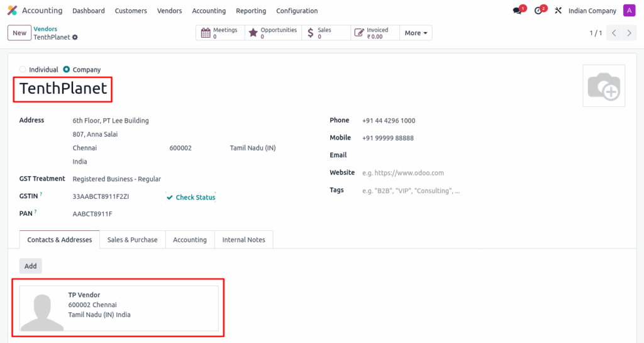
Task: Click the Invoiced pencil icon
Action: pyautogui.click(x=359, y=33)
